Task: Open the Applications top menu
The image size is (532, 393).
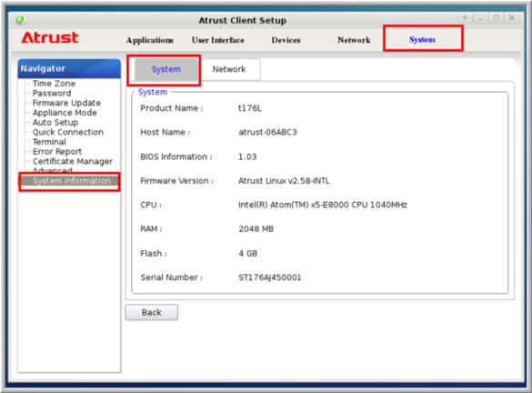Action: point(150,40)
